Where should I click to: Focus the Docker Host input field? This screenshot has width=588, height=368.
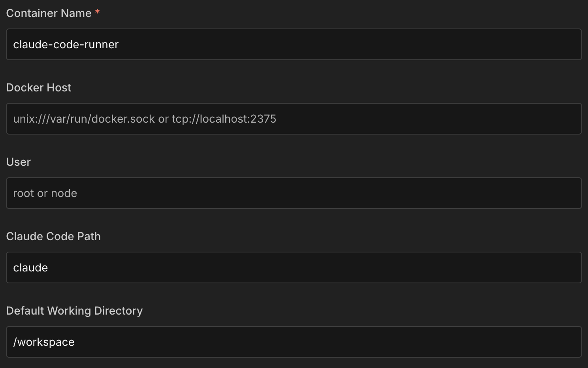[294, 119]
